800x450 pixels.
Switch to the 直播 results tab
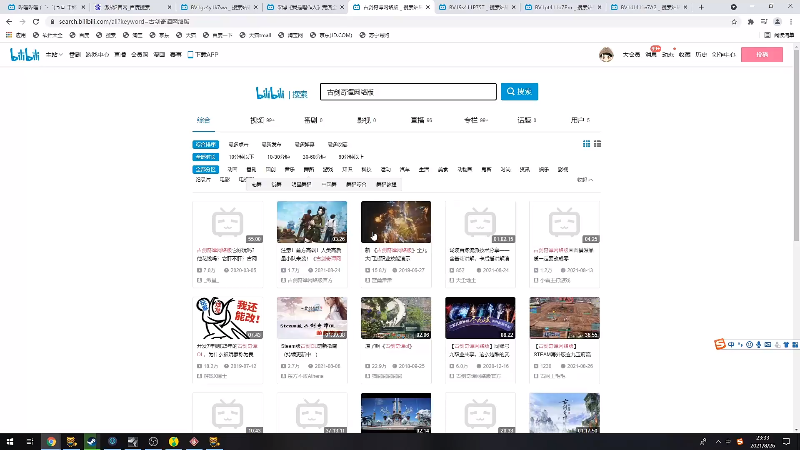(421, 120)
